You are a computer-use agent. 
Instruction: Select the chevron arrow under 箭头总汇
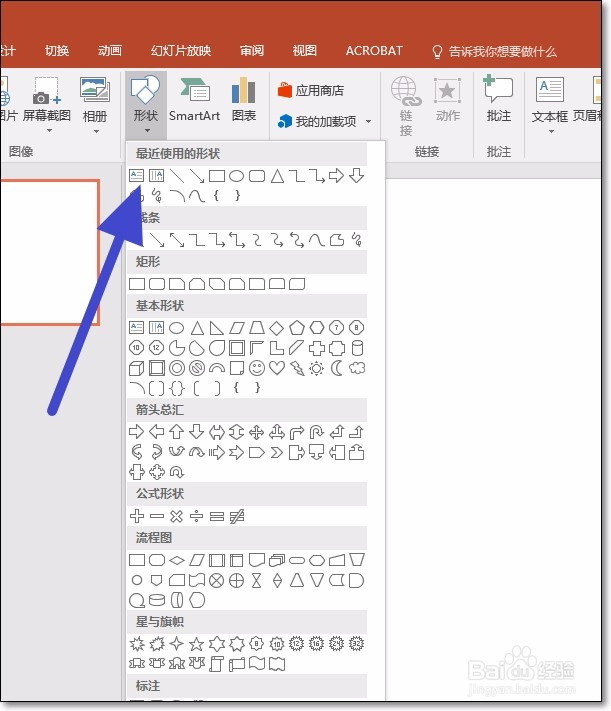(277, 452)
